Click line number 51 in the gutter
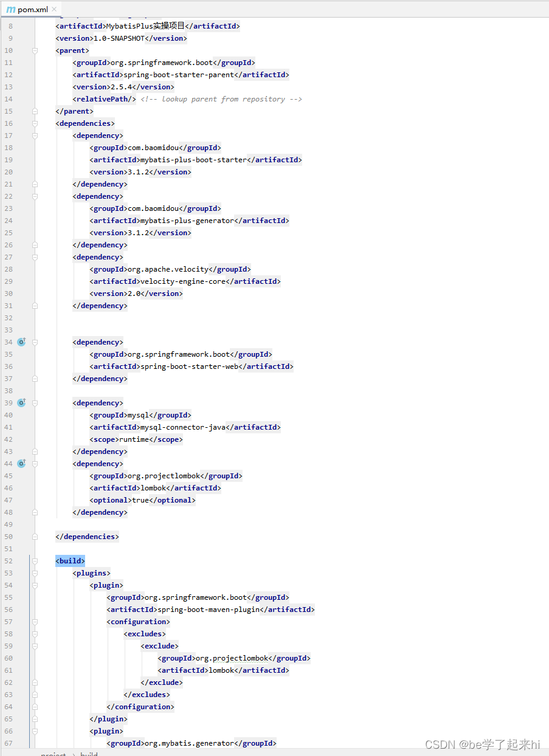The image size is (549, 756). tap(9, 549)
